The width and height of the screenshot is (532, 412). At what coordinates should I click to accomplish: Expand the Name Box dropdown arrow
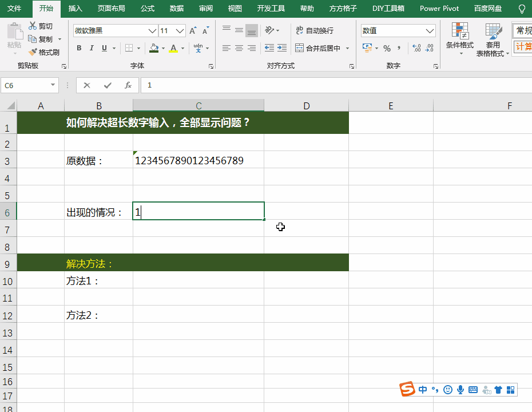tap(53, 85)
